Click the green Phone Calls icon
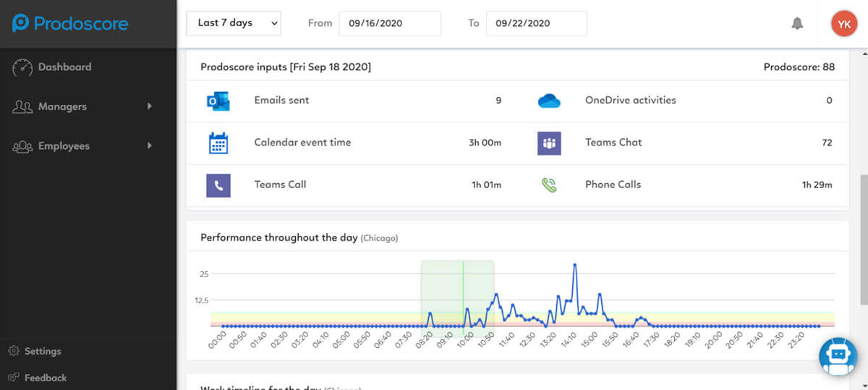This screenshot has height=390, width=868. (549, 185)
